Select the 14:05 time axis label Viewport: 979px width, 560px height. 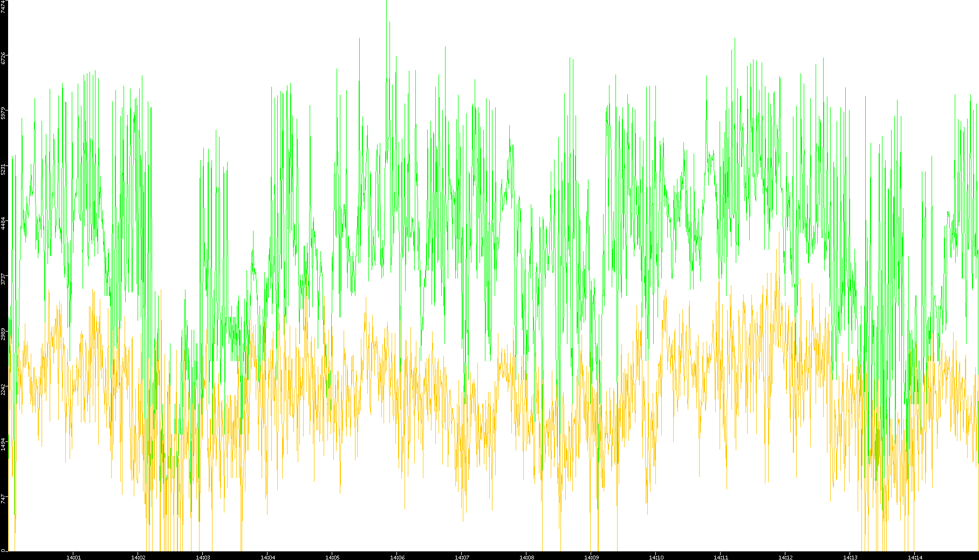coord(332,557)
